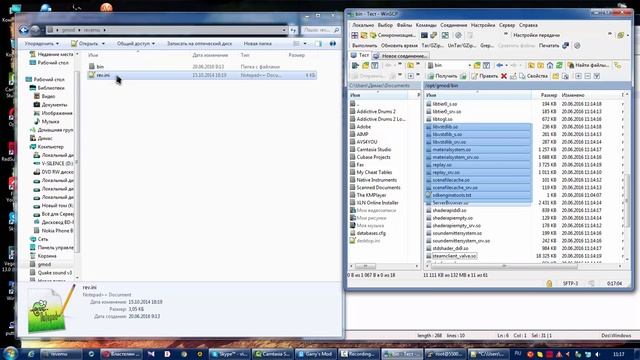Screen dimensions: 640x360
Task: Click the Печатать command in WinSCP toolbar
Action: pyautogui.click(x=549, y=46)
